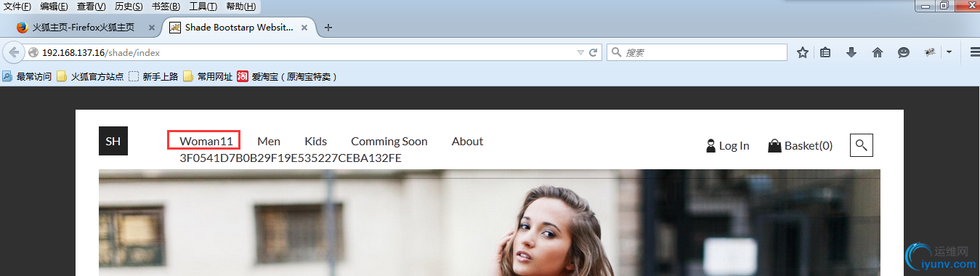Open the downloads arrow icon
This screenshot has height=276, width=980.
[x=851, y=52]
